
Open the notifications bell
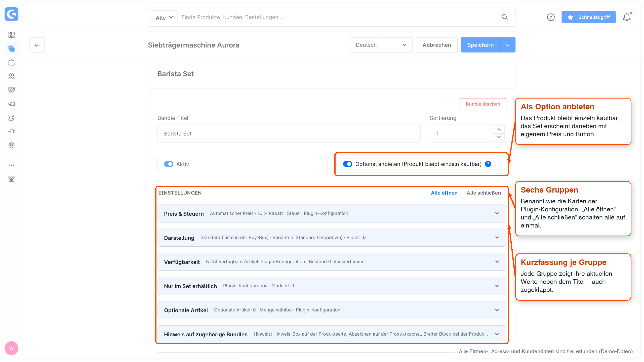(x=627, y=17)
